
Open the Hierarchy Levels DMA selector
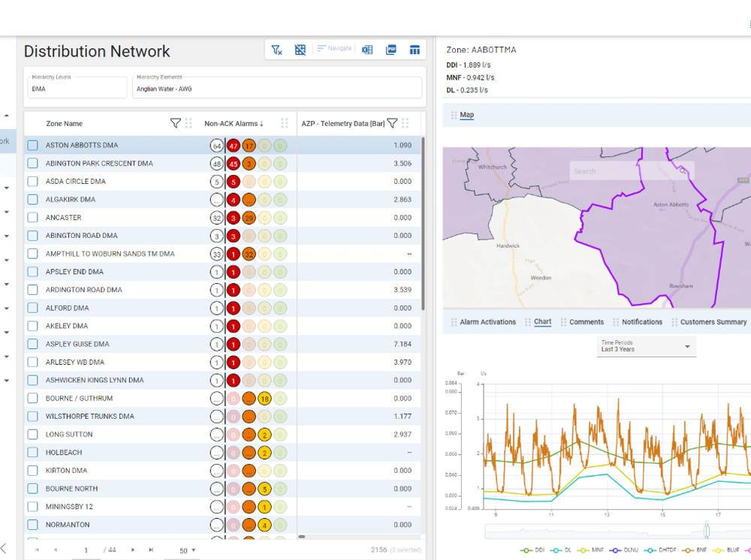tap(75, 88)
